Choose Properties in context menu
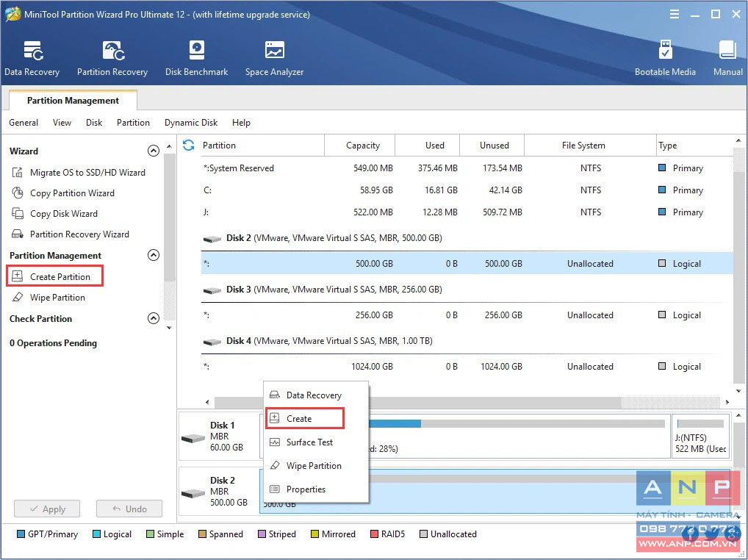 click(x=316, y=489)
